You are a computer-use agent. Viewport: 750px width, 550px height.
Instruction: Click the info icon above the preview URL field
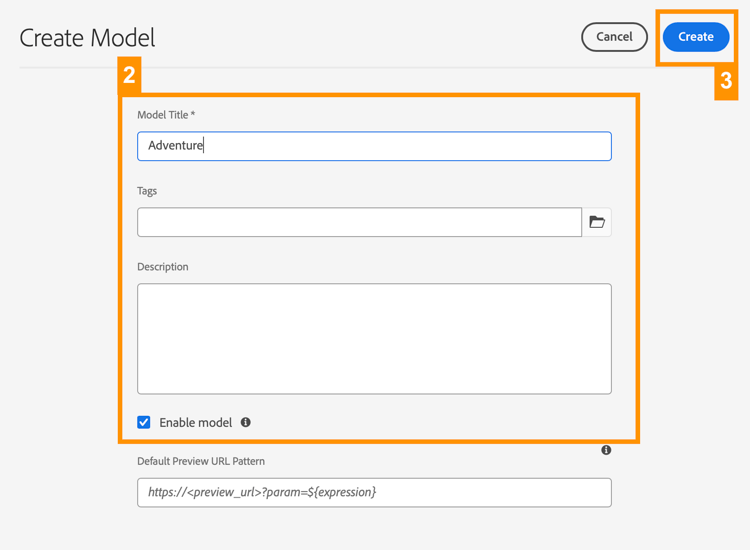pos(606,450)
